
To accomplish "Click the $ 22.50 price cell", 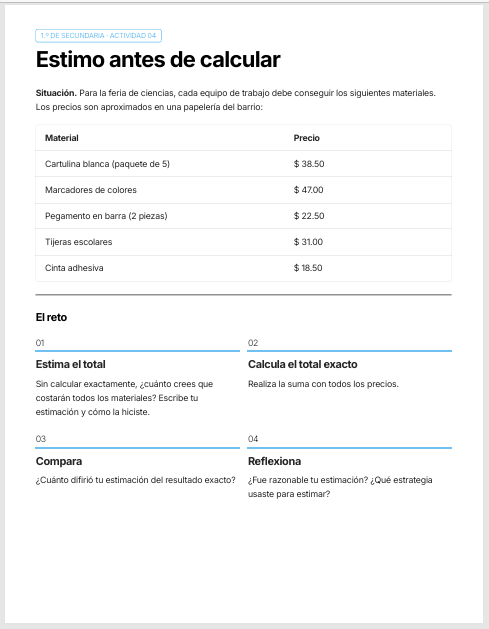I will click(309, 216).
